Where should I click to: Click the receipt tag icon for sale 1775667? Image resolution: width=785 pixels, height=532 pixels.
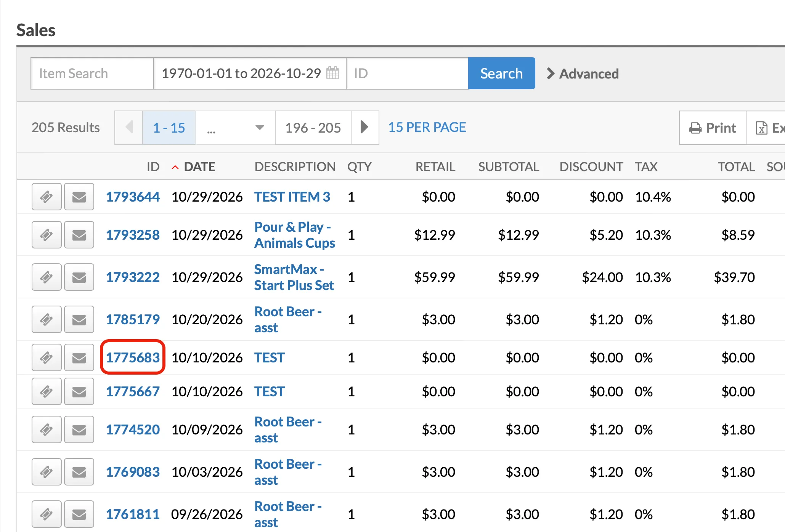click(x=47, y=391)
